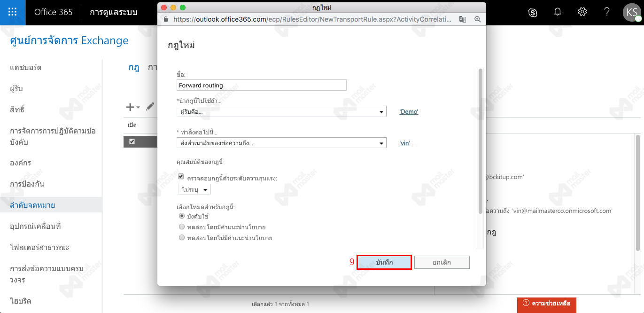Image resolution: width=644 pixels, height=313 pixels.
Task: Select ทดสอบโดยไม่มีคำแนะนำนโยบาย radio button
Action: pyautogui.click(x=182, y=238)
